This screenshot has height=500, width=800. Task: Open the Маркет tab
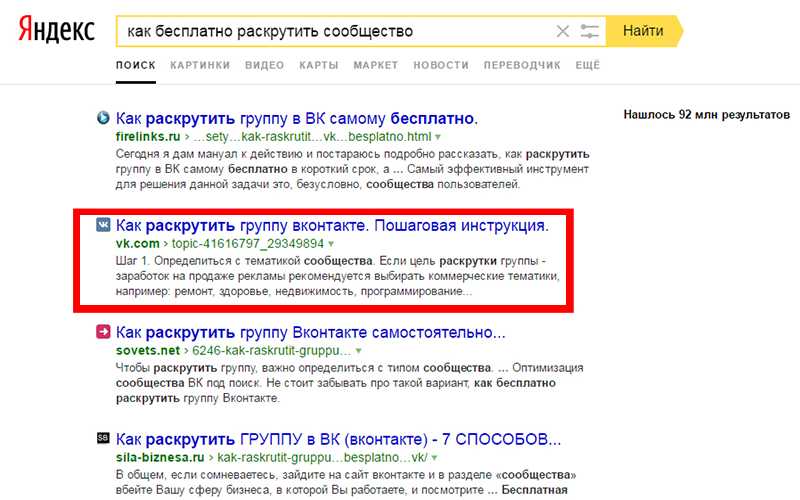[376, 65]
